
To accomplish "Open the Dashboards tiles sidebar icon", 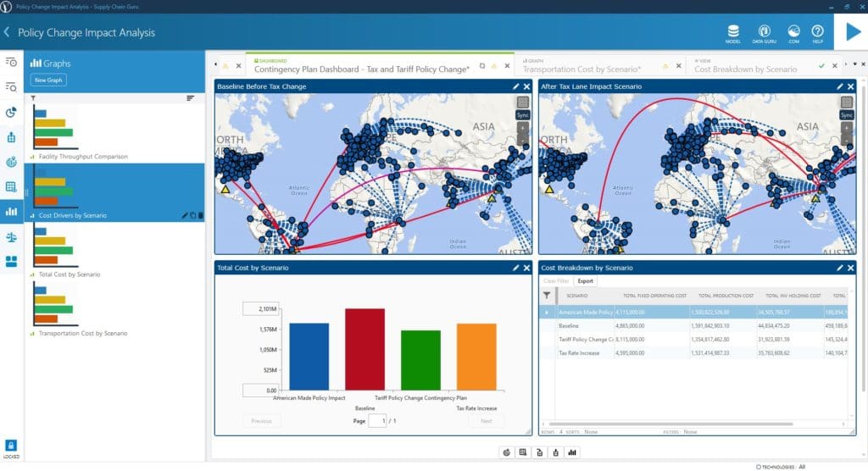I will (x=11, y=261).
